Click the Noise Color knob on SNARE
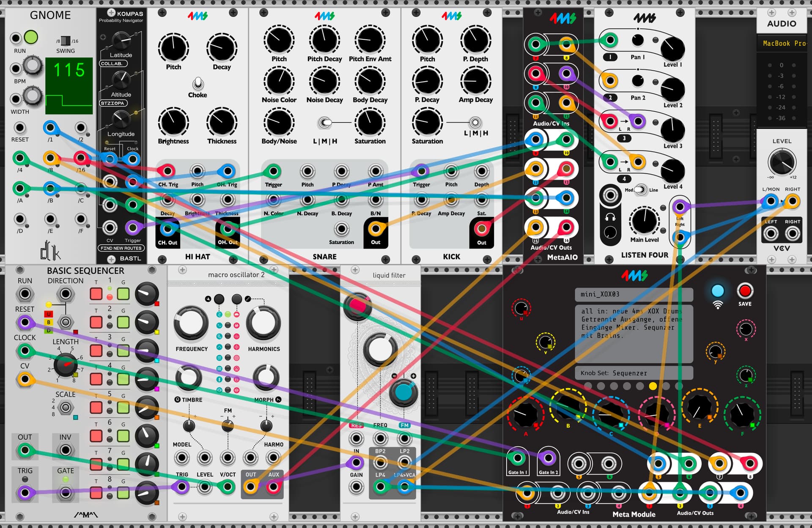This screenshot has height=528, width=812. (x=279, y=81)
